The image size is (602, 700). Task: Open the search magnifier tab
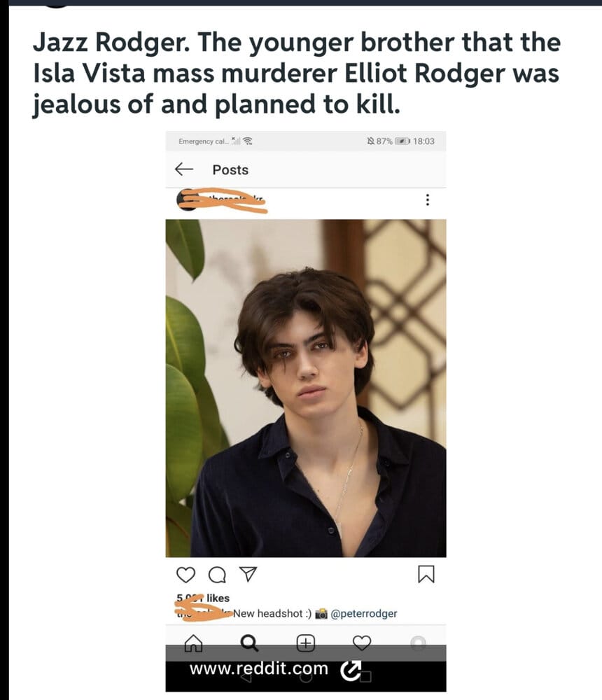pos(249,643)
